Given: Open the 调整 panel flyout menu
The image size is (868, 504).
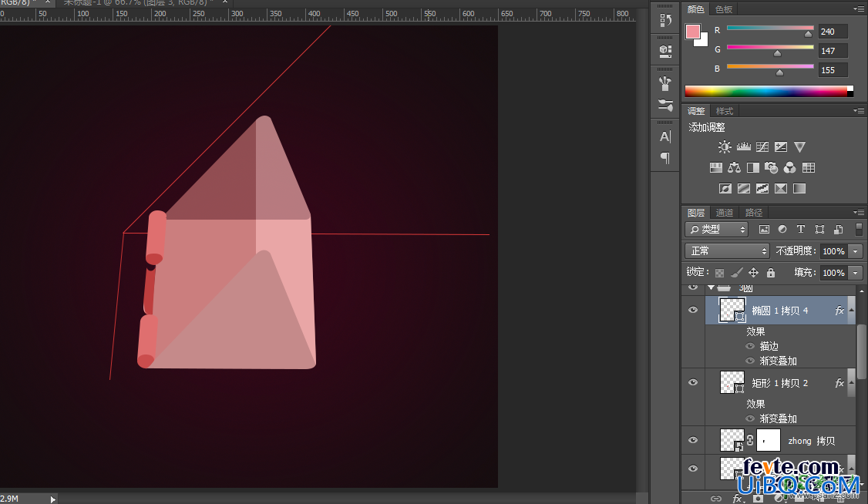Looking at the screenshot, I should point(859,111).
